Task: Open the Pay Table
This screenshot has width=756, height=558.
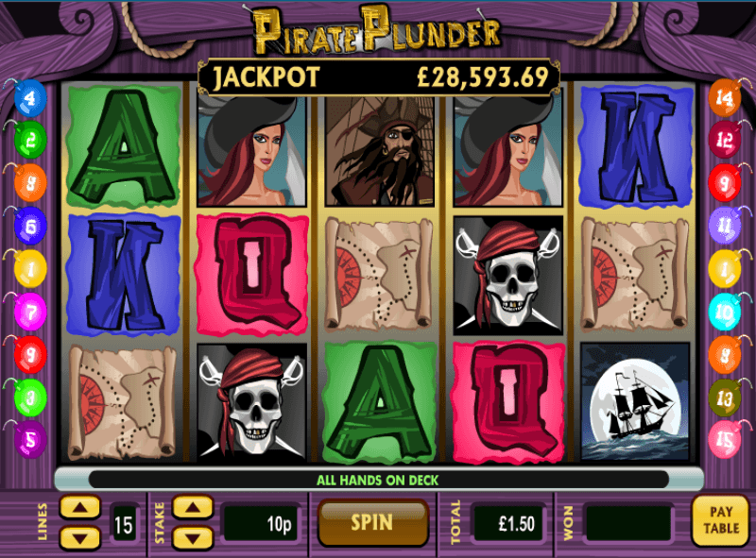Action: [721, 520]
